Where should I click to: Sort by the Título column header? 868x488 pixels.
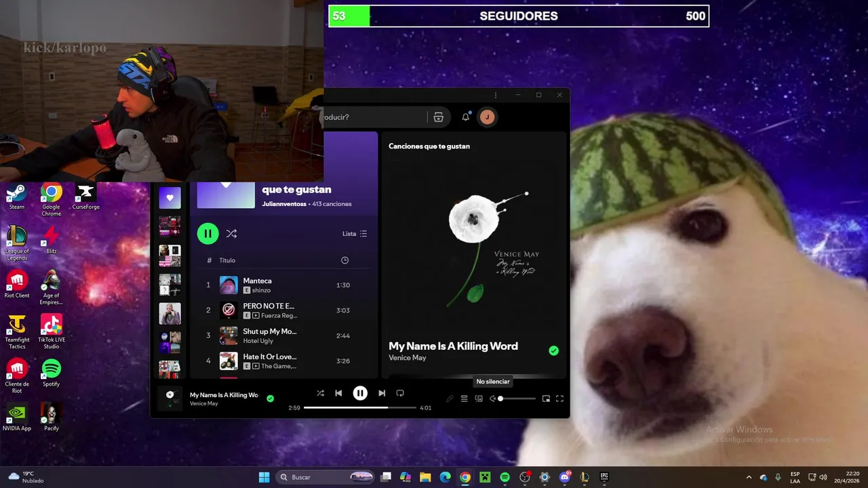click(x=227, y=260)
